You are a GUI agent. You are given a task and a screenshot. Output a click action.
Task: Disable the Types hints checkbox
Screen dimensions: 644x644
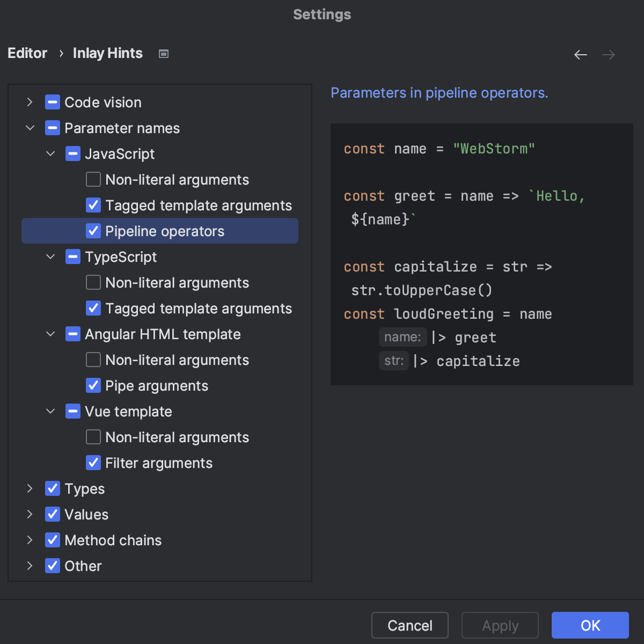[x=52, y=488]
